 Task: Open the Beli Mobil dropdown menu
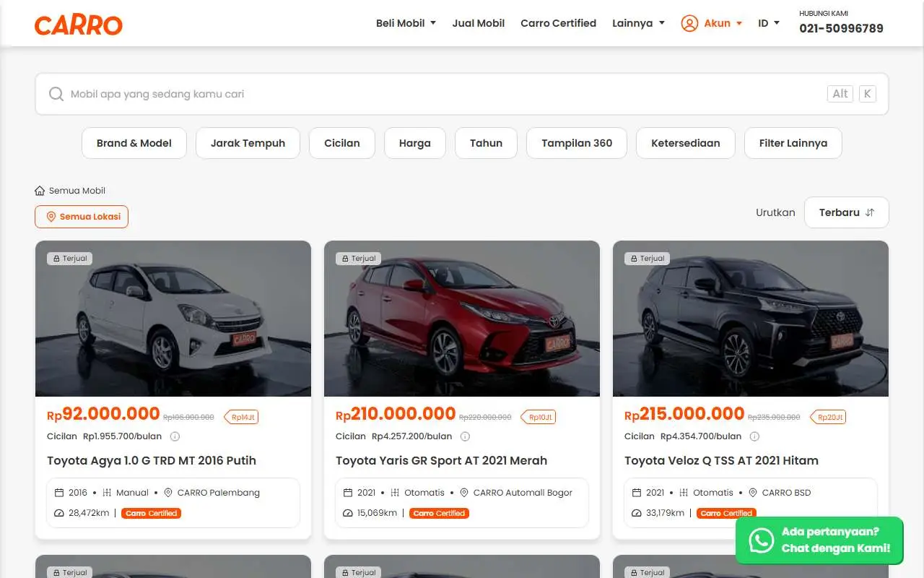tap(406, 23)
